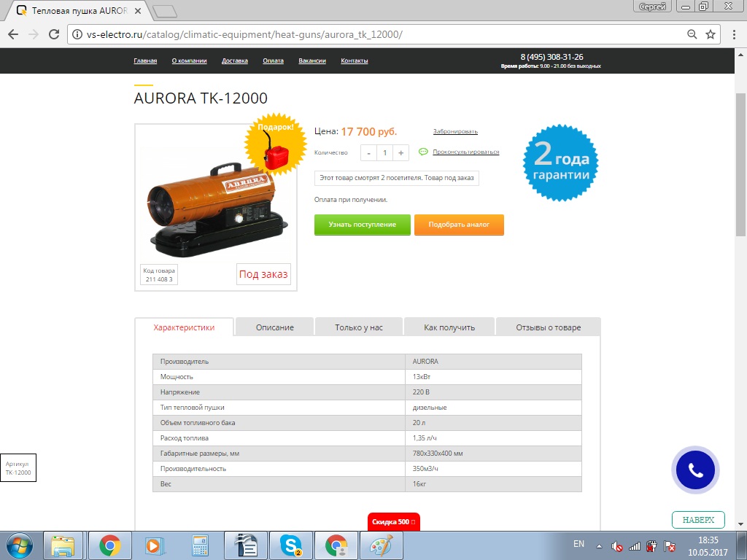Open the Calculator taskbar icon

click(x=200, y=545)
